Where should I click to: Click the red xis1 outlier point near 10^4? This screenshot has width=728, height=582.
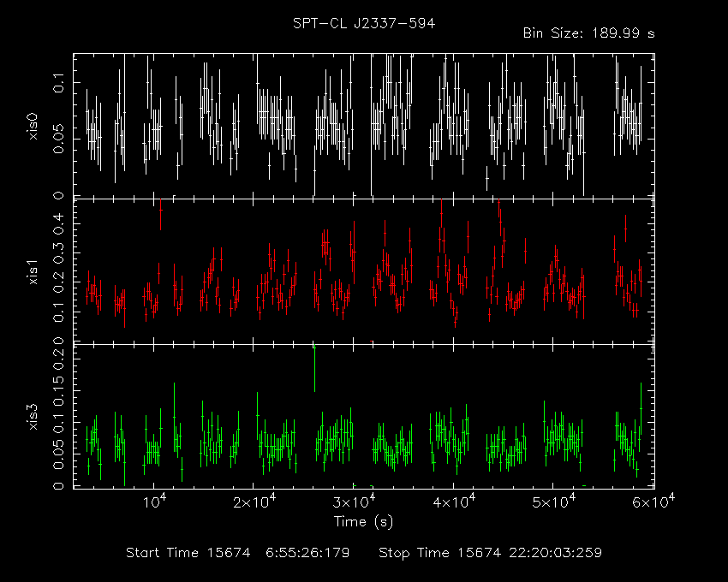tap(161, 214)
